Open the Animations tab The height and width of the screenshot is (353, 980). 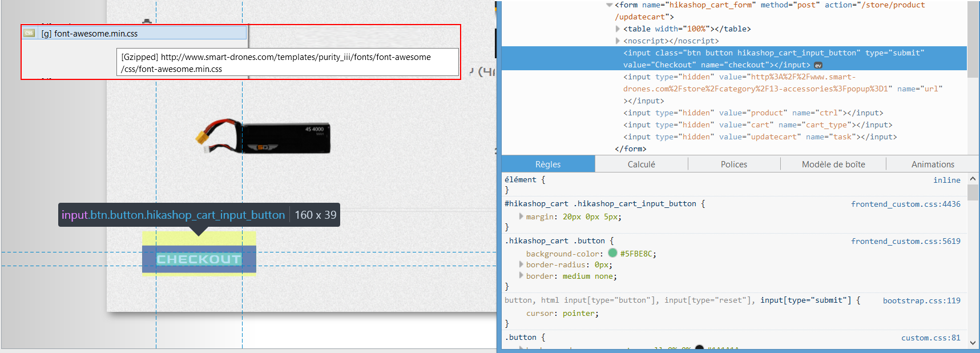(x=933, y=164)
